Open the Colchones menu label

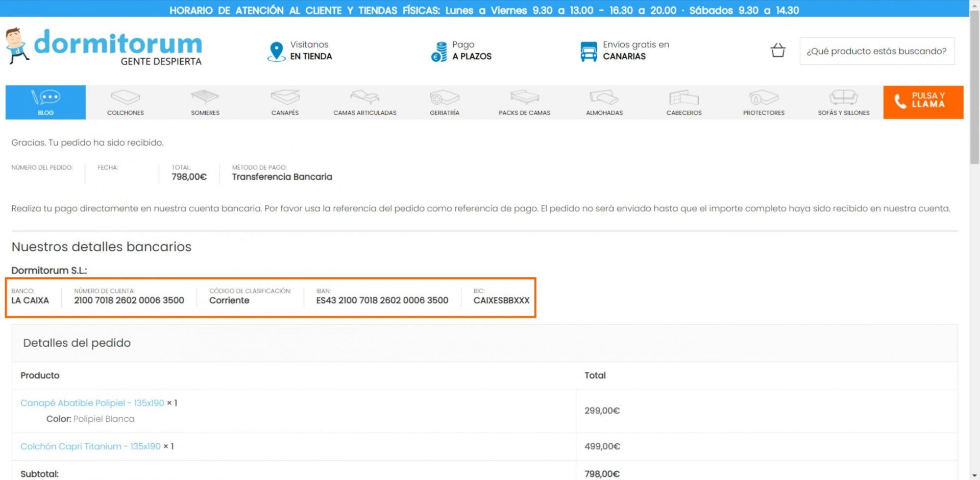pos(126,113)
